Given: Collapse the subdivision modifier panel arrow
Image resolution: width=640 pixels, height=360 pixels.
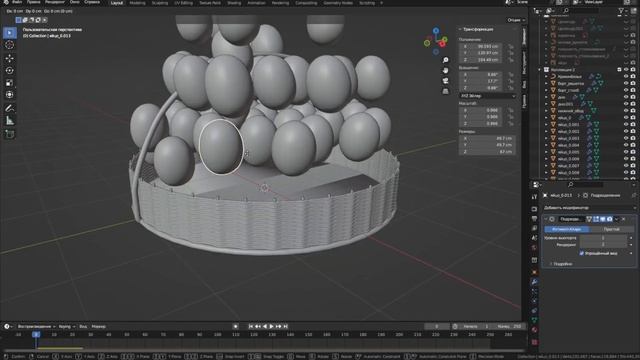Looking at the screenshot, I should pyautogui.click(x=546, y=219).
